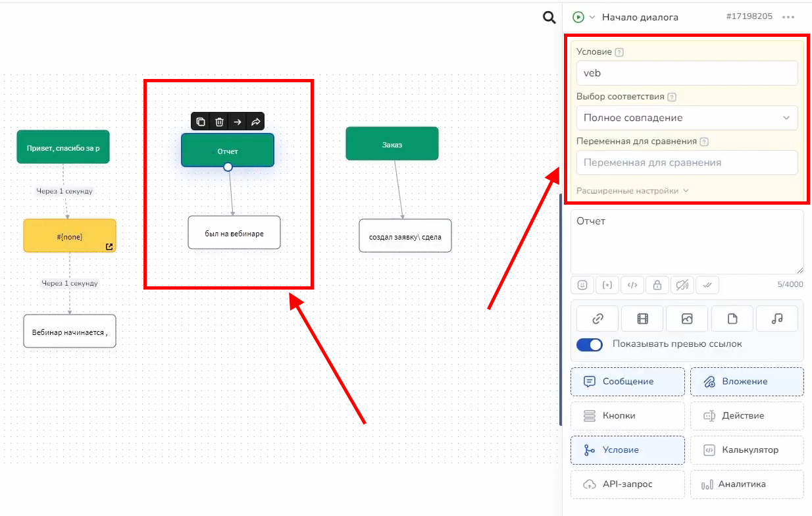812x516 pixels.
Task: Click the muted notification icon
Action: (x=682, y=285)
